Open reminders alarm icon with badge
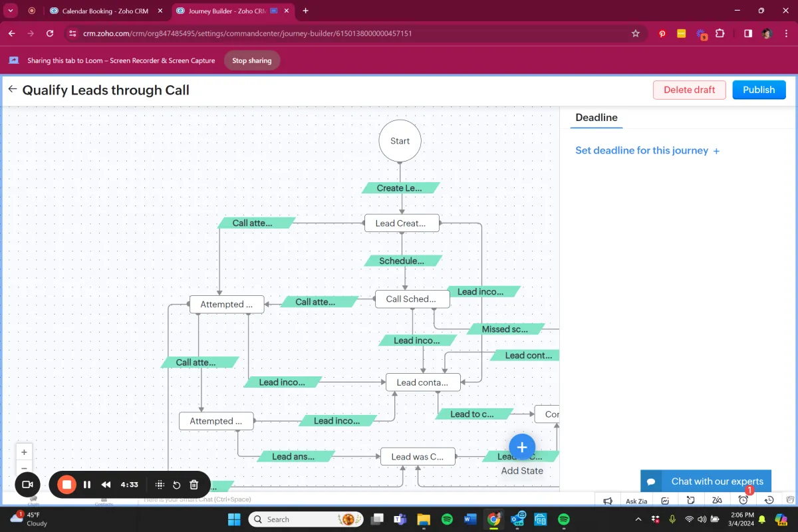This screenshot has width=798, height=532. 743,500
